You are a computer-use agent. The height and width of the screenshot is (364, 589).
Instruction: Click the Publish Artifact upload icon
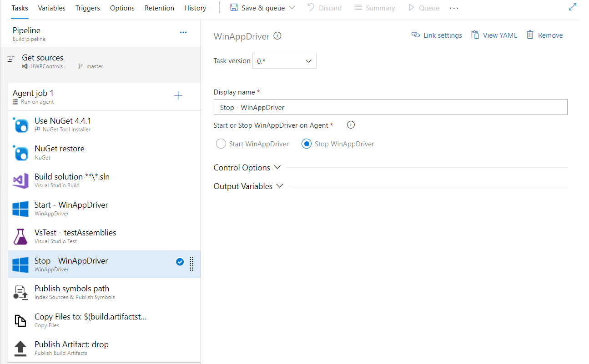point(20,348)
